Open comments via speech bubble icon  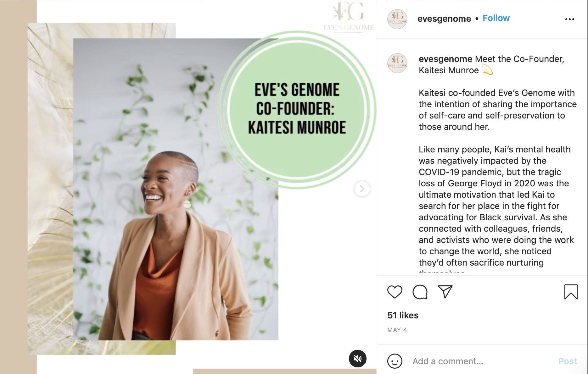[x=420, y=292]
